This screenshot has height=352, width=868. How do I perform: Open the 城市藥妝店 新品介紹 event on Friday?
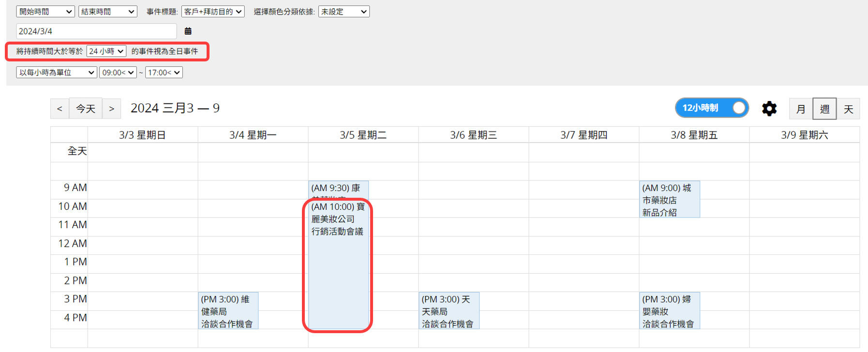pos(669,200)
